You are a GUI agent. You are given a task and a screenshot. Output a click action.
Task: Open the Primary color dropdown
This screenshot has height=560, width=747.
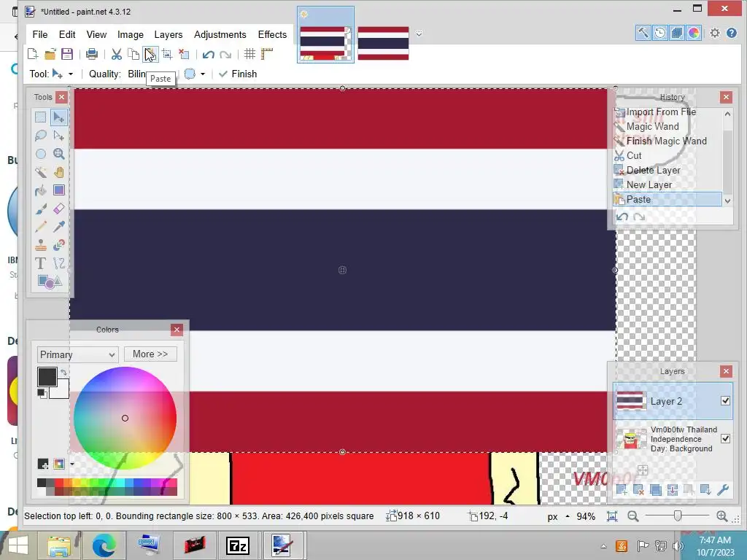pos(77,354)
